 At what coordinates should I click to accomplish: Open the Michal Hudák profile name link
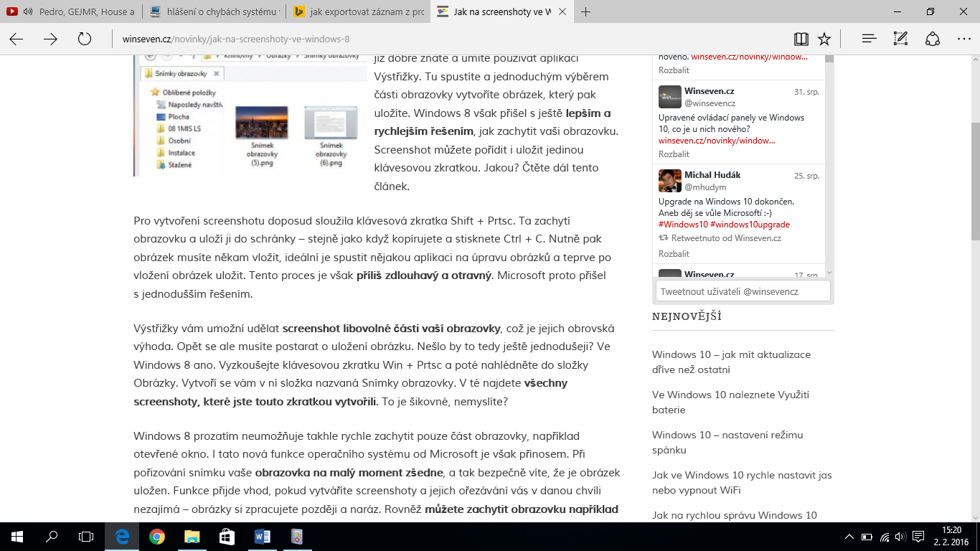click(x=712, y=174)
